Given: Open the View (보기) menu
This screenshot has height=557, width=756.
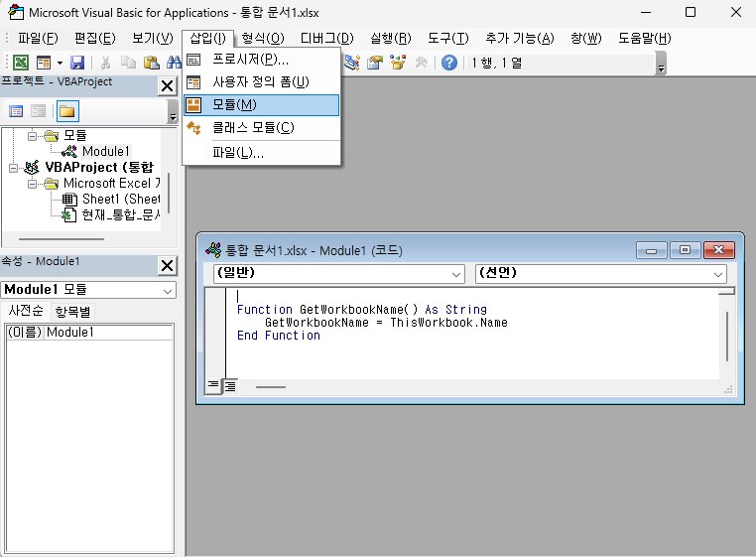Looking at the screenshot, I should point(153,38).
